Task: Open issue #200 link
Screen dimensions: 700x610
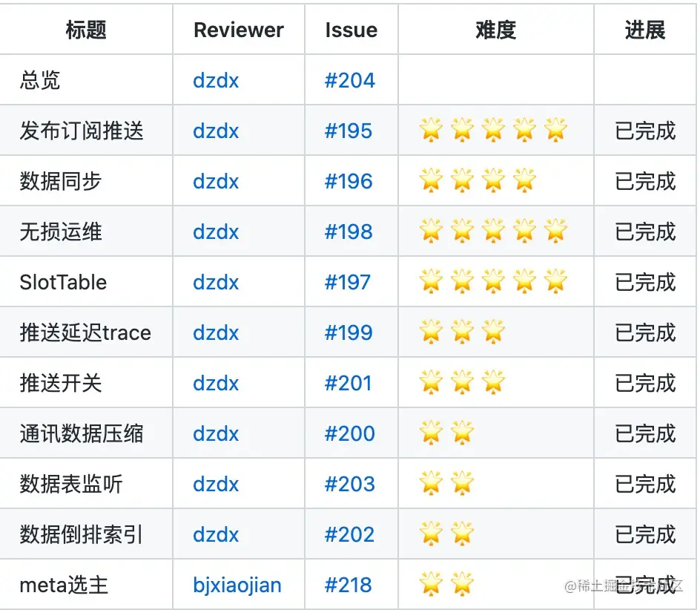Action: 350,434
